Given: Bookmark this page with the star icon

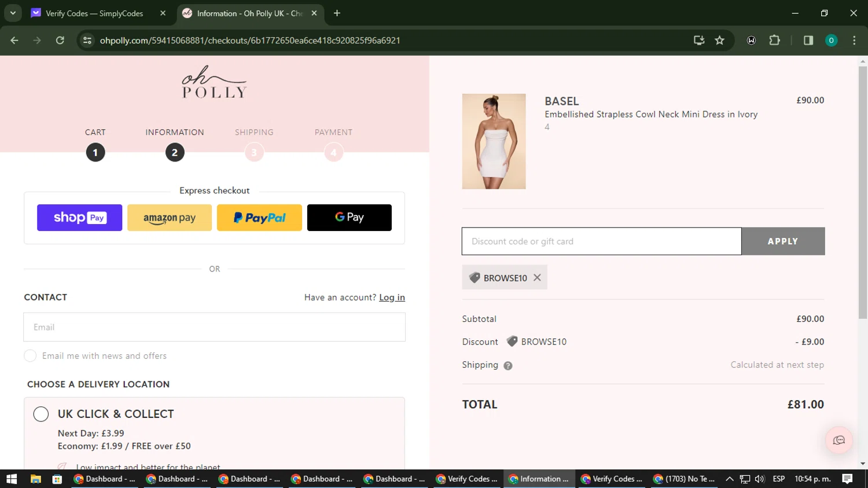Looking at the screenshot, I should [x=719, y=41].
